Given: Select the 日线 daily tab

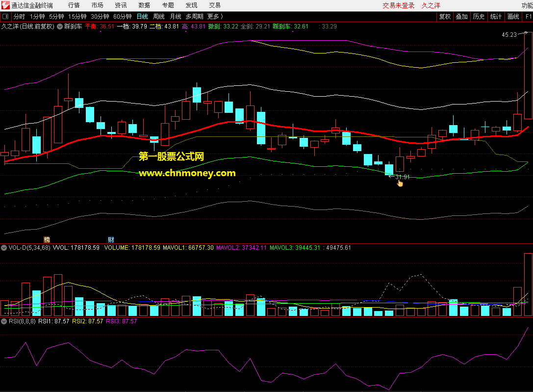Looking at the screenshot, I should [142, 16].
